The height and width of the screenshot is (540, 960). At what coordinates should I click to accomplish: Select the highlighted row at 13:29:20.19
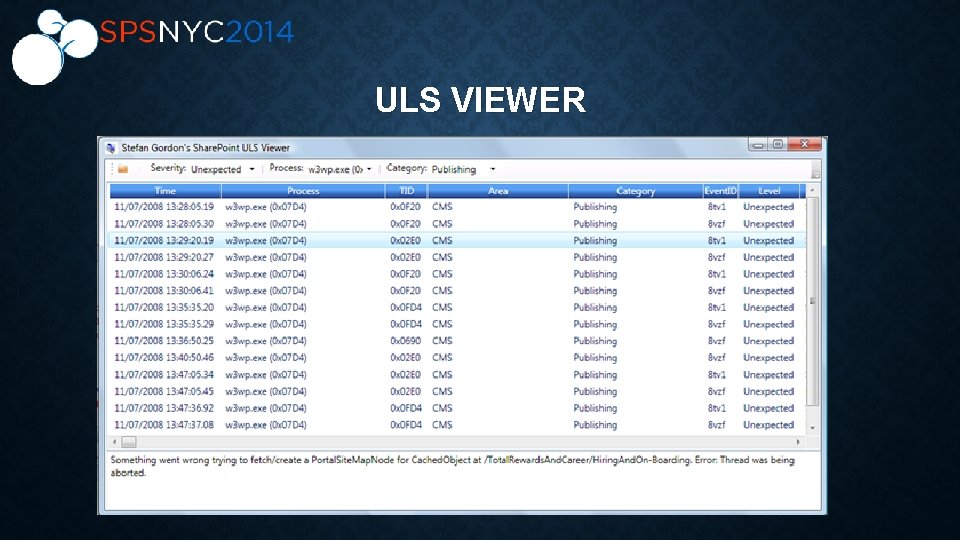pyautogui.click(x=457, y=241)
